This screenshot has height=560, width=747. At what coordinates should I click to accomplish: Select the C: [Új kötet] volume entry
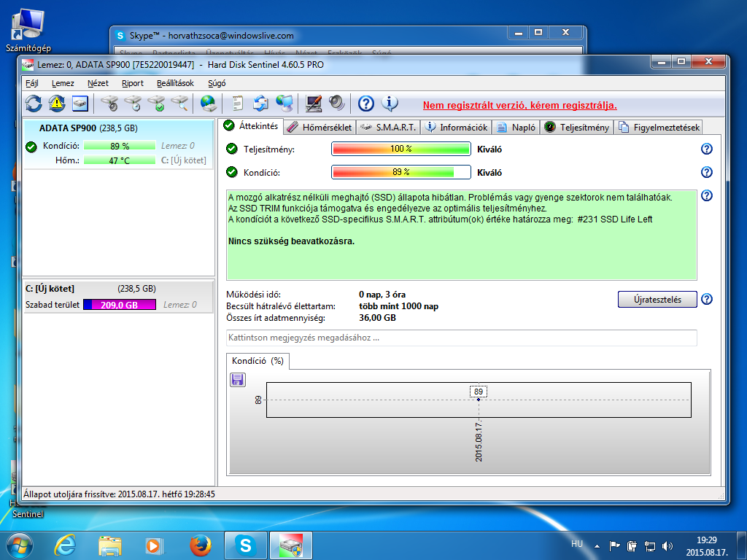[119, 297]
